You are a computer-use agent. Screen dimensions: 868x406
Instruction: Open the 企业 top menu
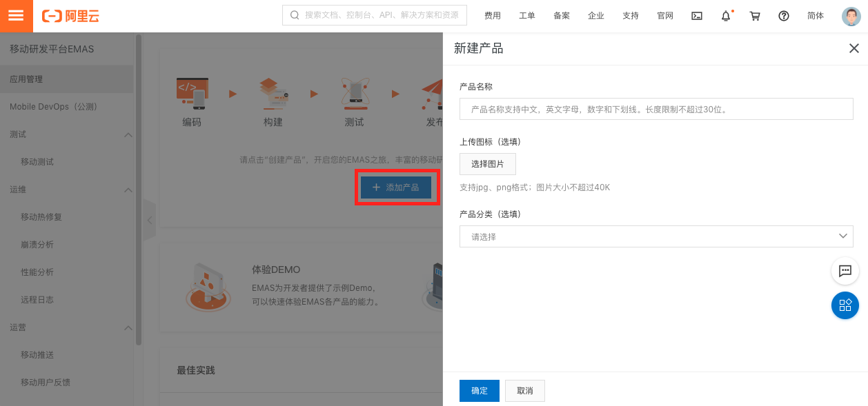[596, 16]
